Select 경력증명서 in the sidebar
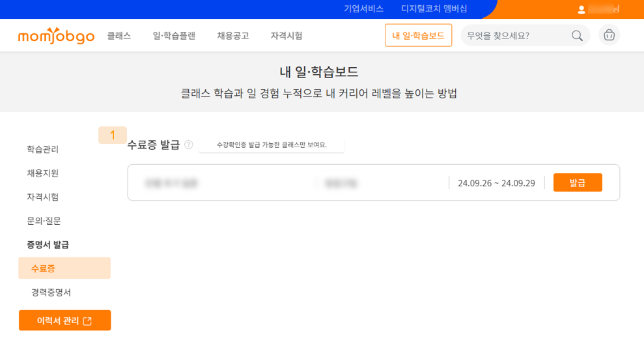This screenshot has width=644, height=359. (x=51, y=293)
